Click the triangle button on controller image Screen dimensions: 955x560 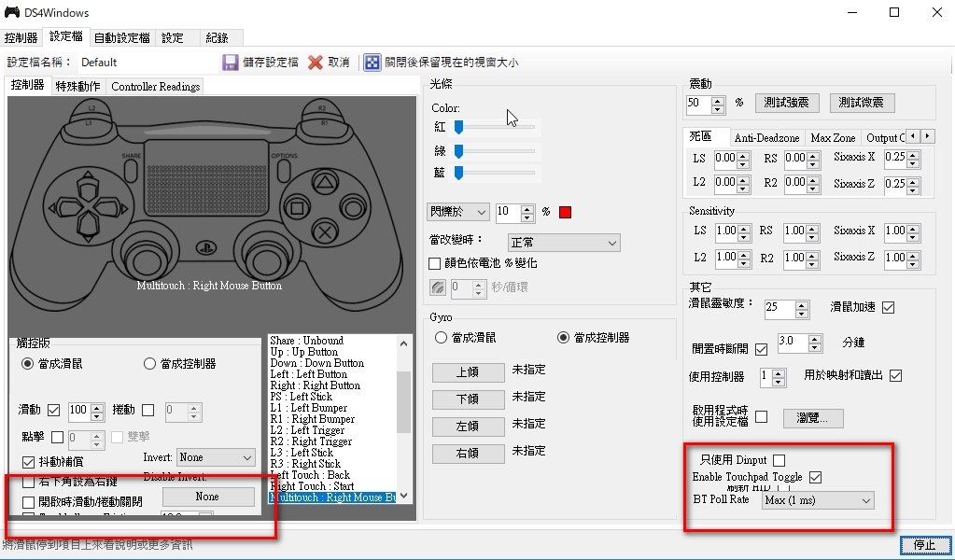point(323,182)
